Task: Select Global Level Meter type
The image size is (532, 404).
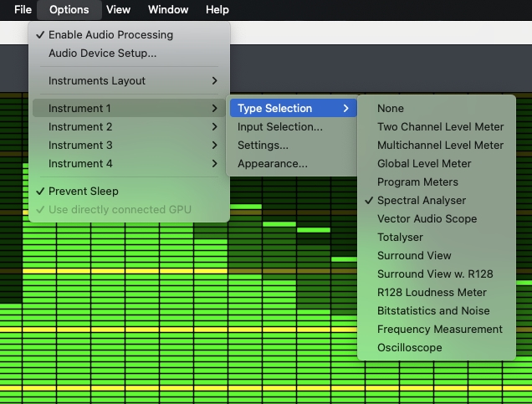Action: (x=437, y=163)
